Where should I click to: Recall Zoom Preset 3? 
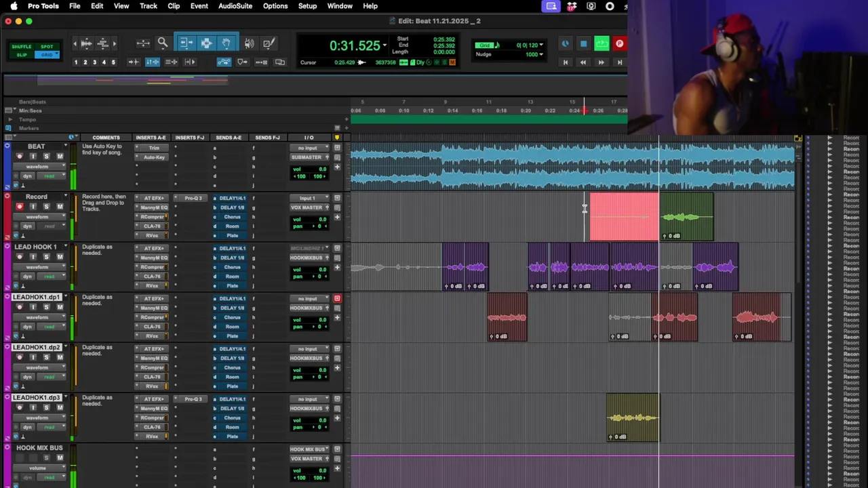click(94, 62)
